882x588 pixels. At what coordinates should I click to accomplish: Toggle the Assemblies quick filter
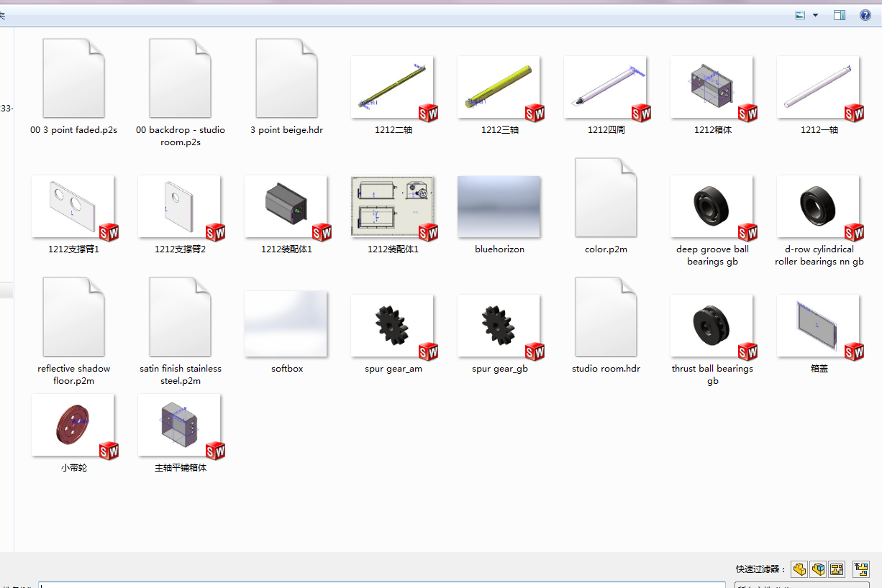click(x=818, y=569)
